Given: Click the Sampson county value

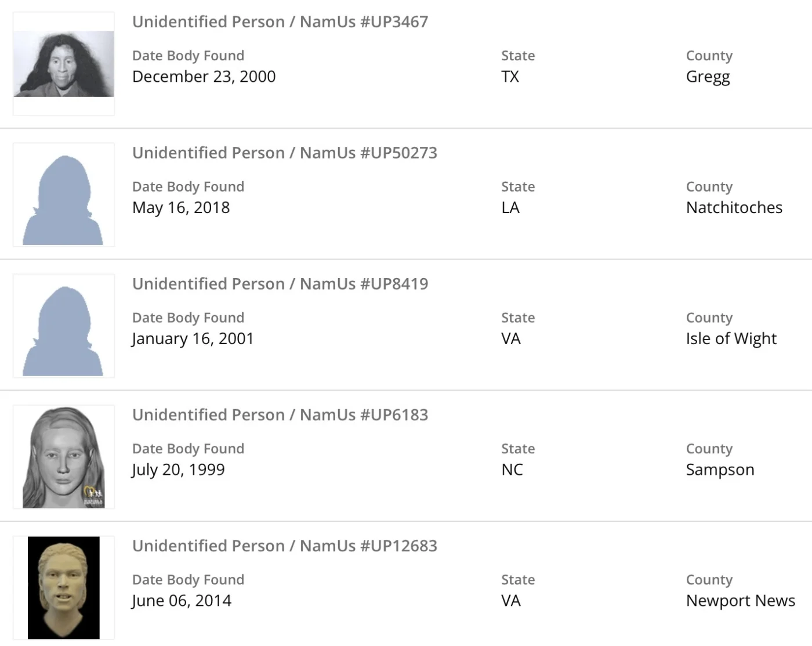Looking at the screenshot, I should pos(720,470).
